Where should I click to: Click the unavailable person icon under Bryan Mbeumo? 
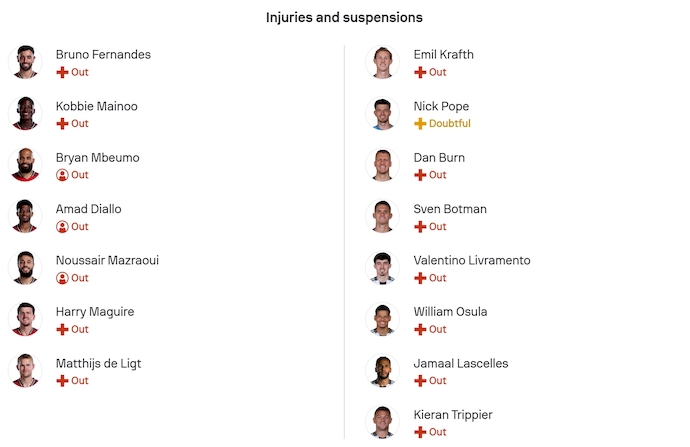tap(62, 175)
